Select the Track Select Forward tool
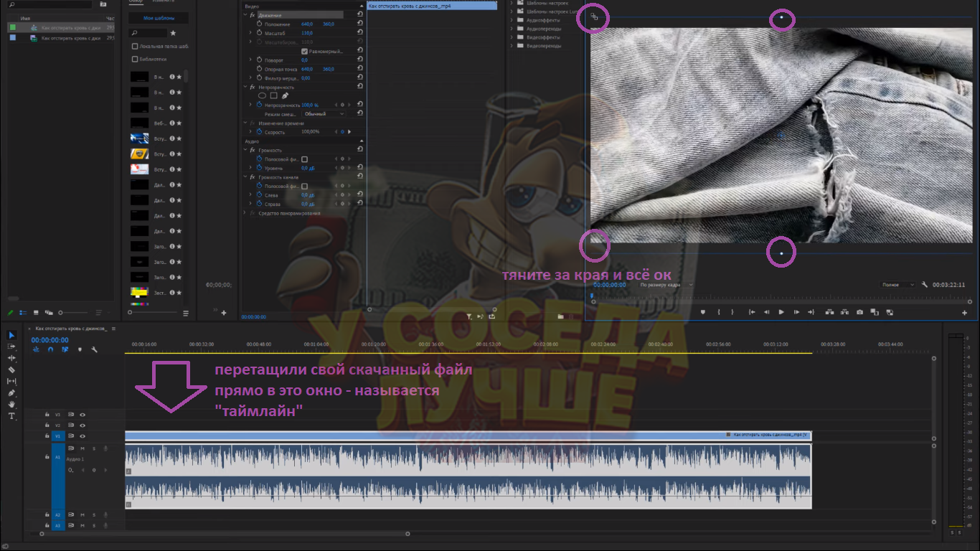The height and width of the screenshot is (551, 980). (x=11, y=347)
